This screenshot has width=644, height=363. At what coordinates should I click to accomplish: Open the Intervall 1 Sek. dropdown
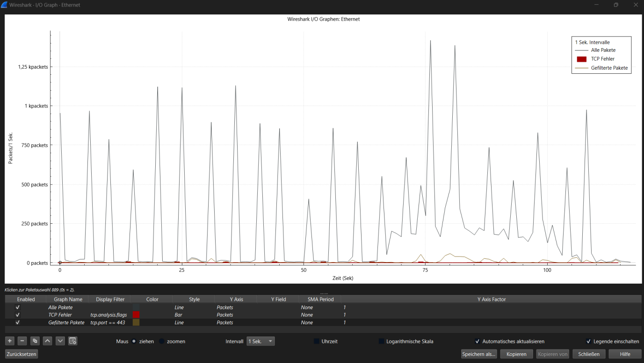tap(261, 342)
